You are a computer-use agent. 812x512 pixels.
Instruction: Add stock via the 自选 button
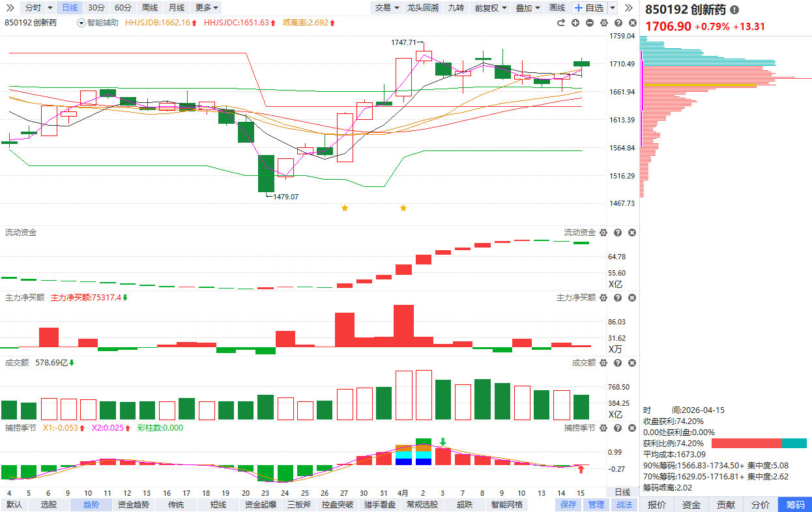pos(588,8)
